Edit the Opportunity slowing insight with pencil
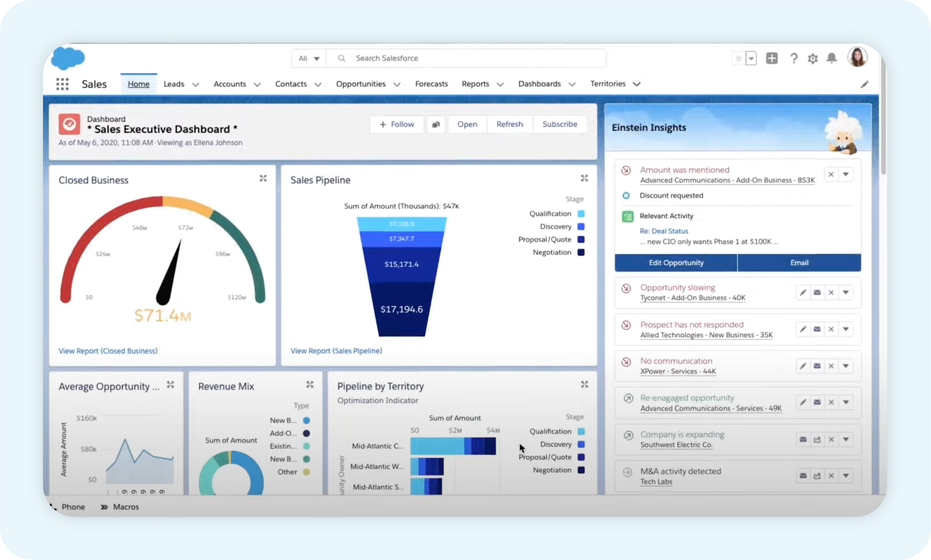Viewport: 931px width, 560px height. (x=803, y=292)
